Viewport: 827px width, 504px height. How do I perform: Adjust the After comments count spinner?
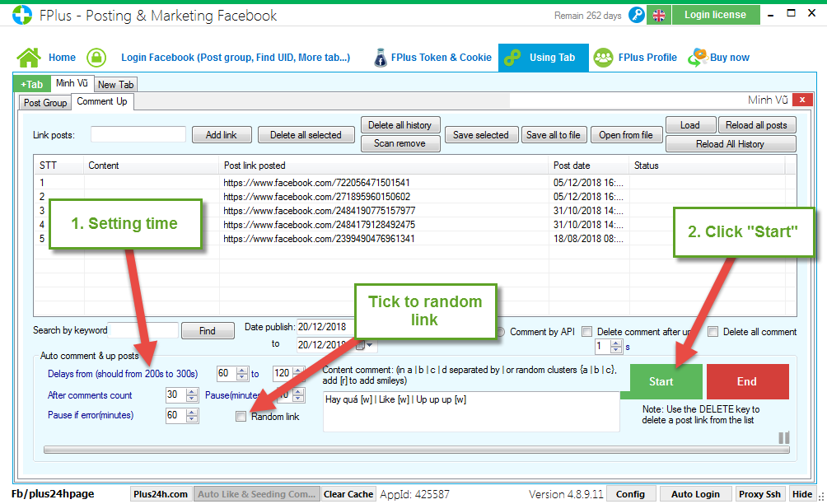(x=192, y=394)
